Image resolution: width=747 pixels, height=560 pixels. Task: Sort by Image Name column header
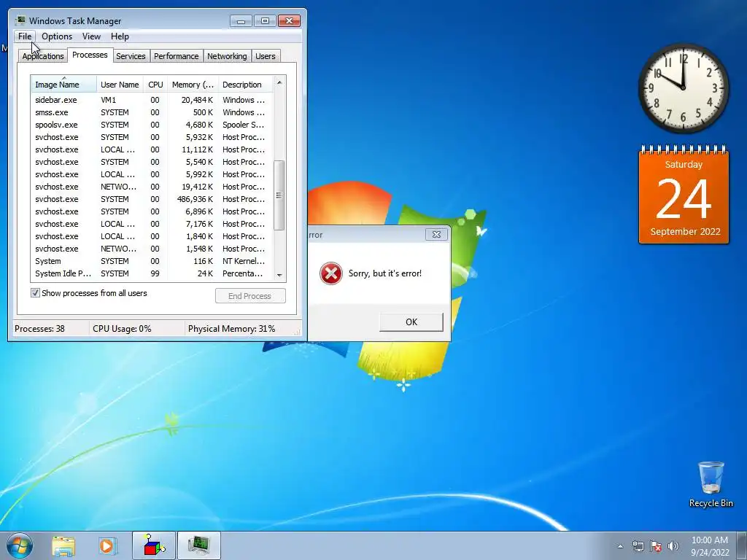pos(64,85)
